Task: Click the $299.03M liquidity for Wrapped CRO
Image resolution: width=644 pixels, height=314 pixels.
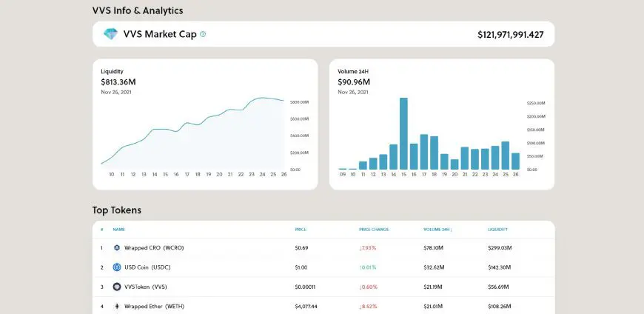Action: click(x=500, y=248)
